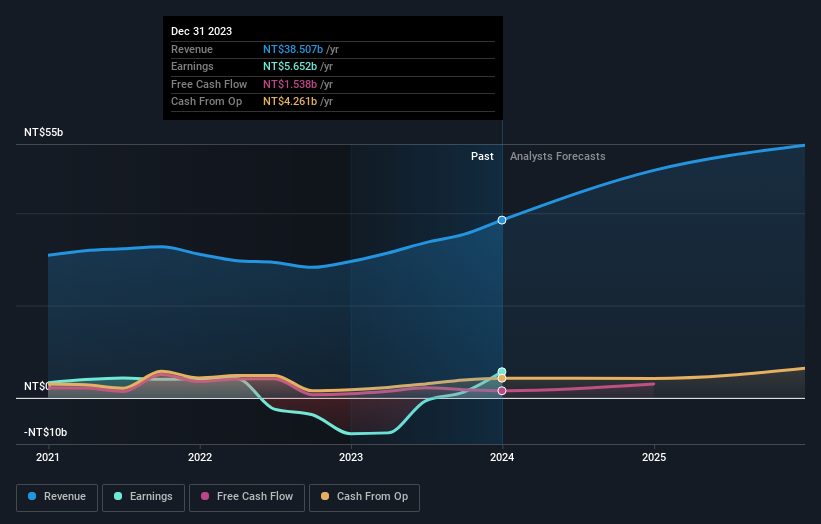
Task: Click the Past label on chart
Action: pos(482,157)
